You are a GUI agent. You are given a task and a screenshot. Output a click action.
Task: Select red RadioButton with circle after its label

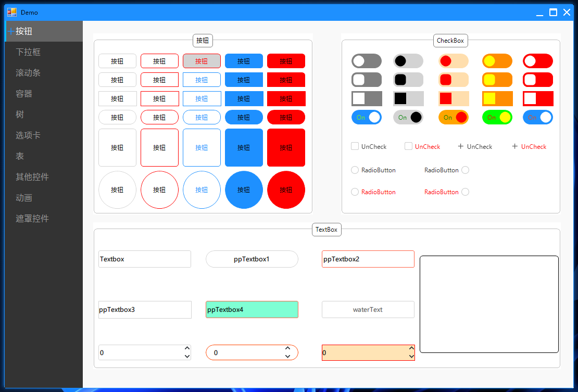(x=447, y=192)
